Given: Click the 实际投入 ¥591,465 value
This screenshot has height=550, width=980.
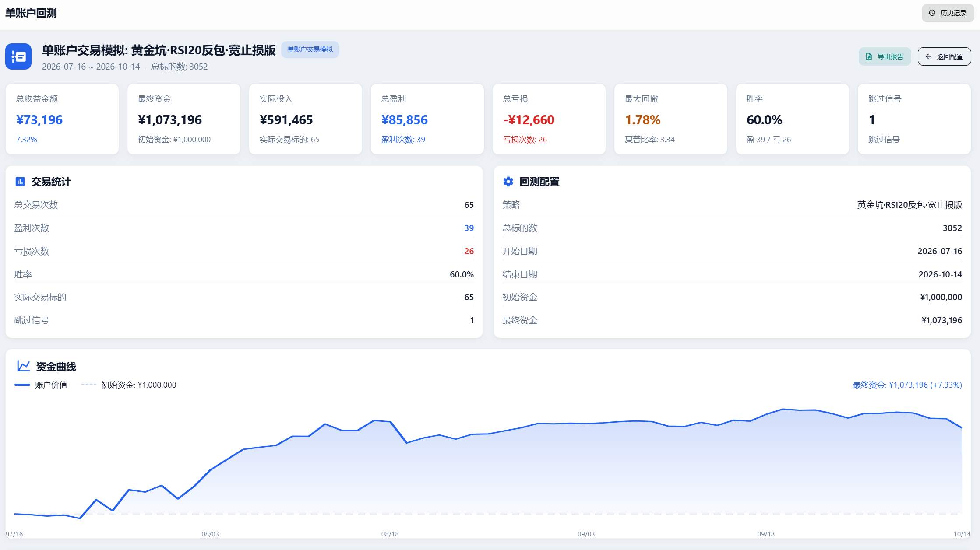Looking at the screenshot, I should coord(286,120).
